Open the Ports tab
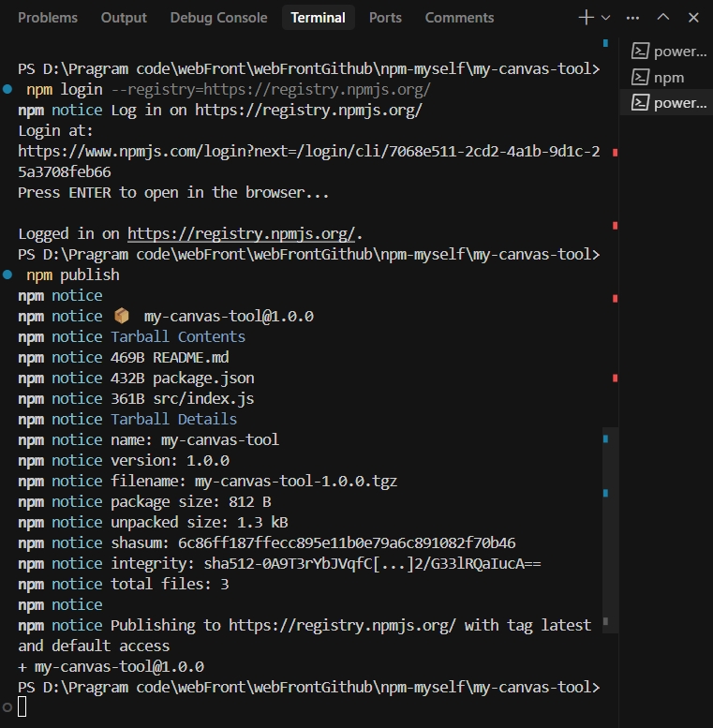The width and height of the screenshot is (713, 728). (x=385, y=18)
